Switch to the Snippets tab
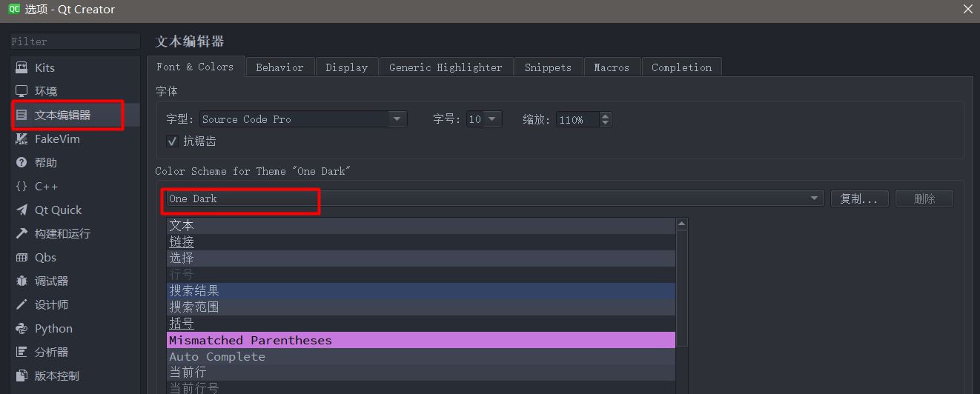Image resolution: width=980 pixels, height=394 pixels. (548, 67)
